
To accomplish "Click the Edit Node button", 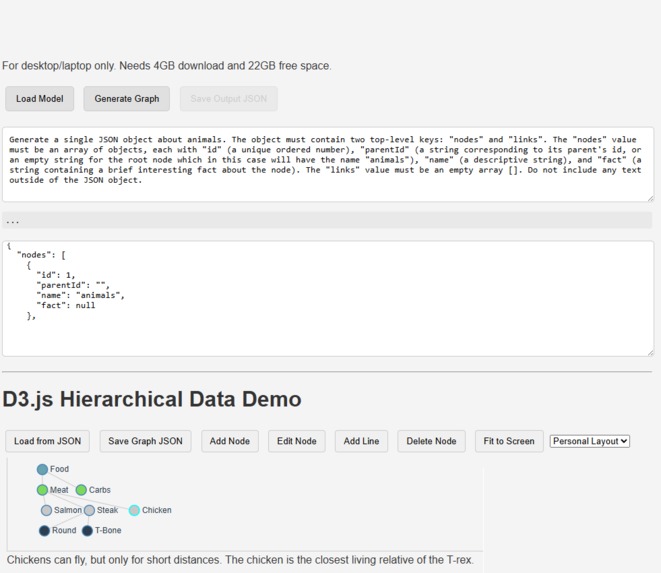I will click(x=297, y=441).
